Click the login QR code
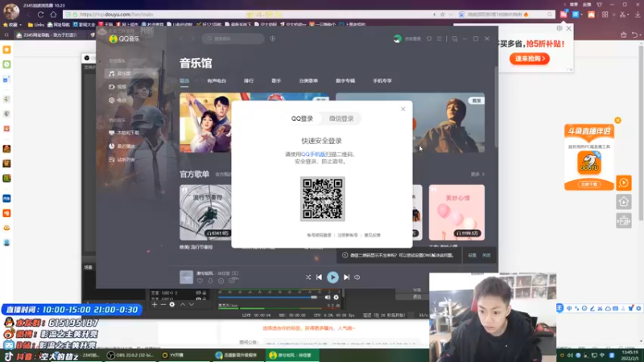Image resolution: width=644 pixels, height=362 pixels. [323, 199]
